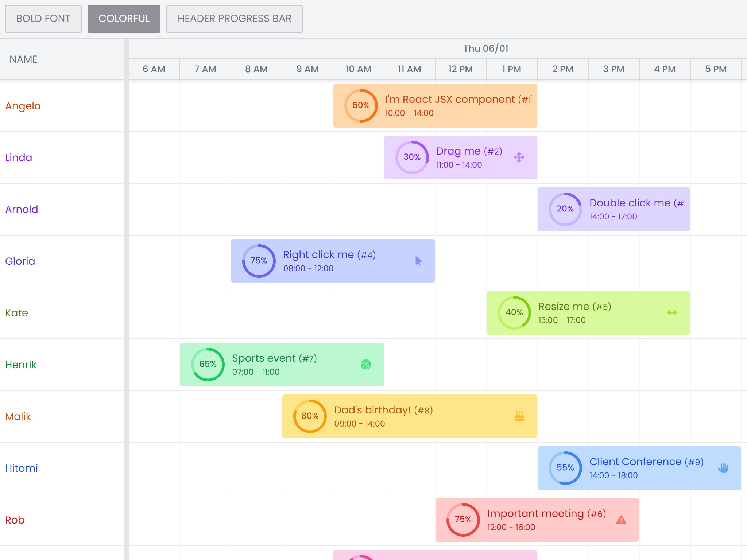
Task: Click the 9 AM time header
Action: click(x=307, y=69)
